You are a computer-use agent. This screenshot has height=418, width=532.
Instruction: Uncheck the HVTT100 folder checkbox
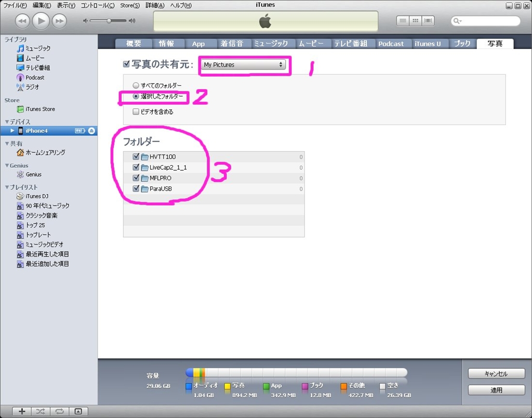(136, 157)
